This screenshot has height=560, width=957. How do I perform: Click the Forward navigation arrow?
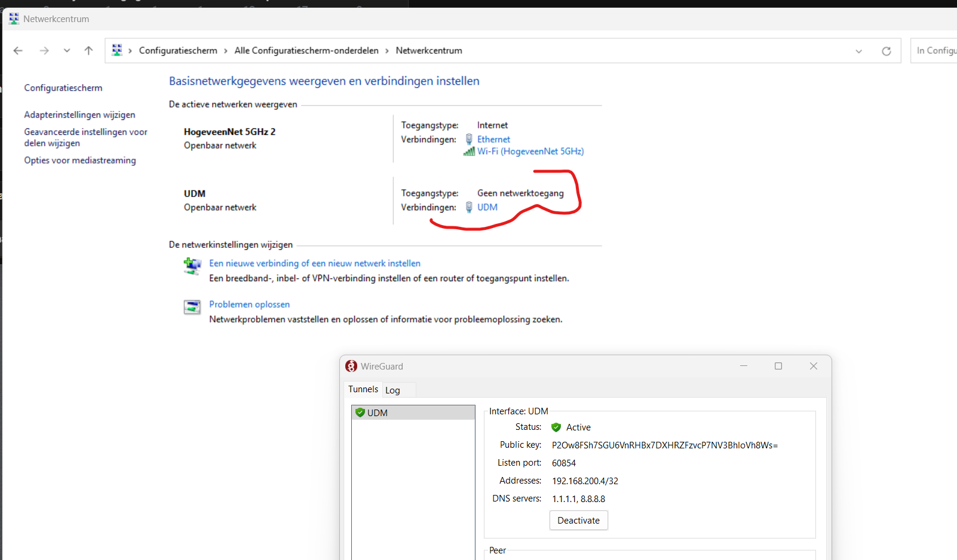pos(44,51)
